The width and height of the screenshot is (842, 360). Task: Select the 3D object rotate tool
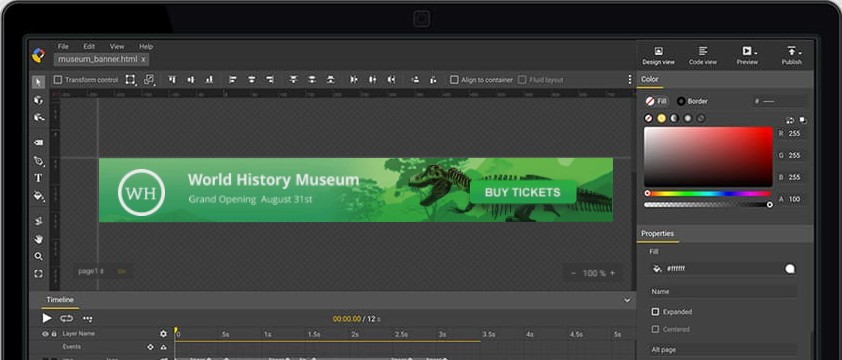point(38,100)
